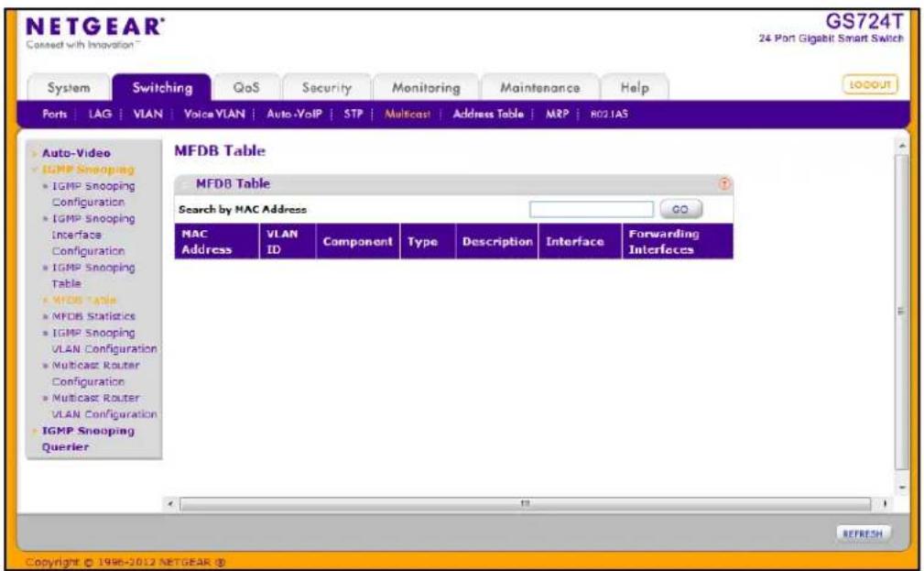Open MFDB Statistics page
924x571 pixels.
(x=93, y=316)
